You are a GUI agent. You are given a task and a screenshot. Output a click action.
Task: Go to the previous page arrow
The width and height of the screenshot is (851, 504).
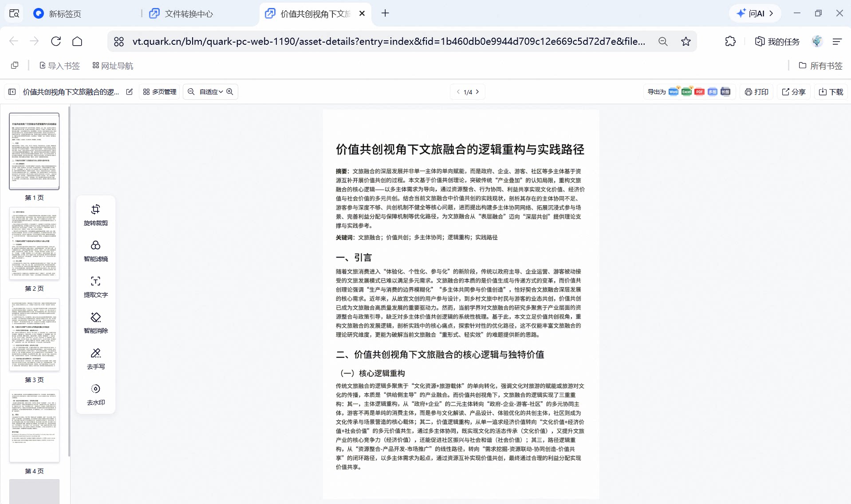point(458,92)
